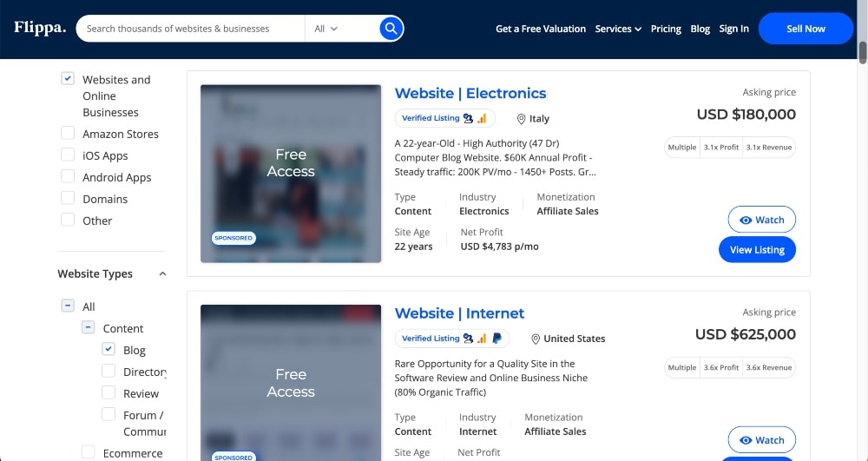Click the Sell Now button
Image resolution: width=868 pixels, height=461 pixels.
click(806, 29)
